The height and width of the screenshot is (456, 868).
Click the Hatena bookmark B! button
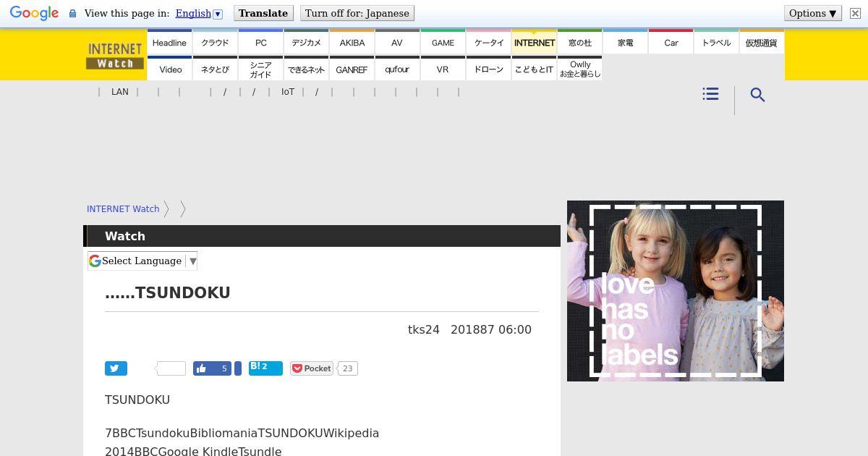tap(265, 368)
